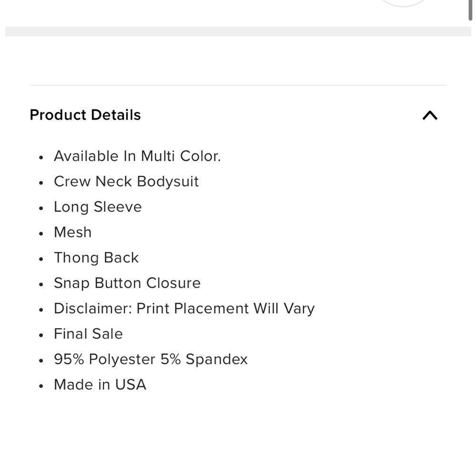Click the 'Long Sleeve' list entry

(x=98, y=207)
